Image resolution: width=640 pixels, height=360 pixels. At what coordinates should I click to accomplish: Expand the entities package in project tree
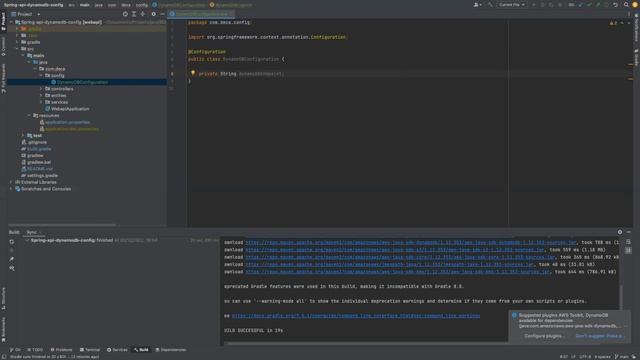click(x=41, y=96)
